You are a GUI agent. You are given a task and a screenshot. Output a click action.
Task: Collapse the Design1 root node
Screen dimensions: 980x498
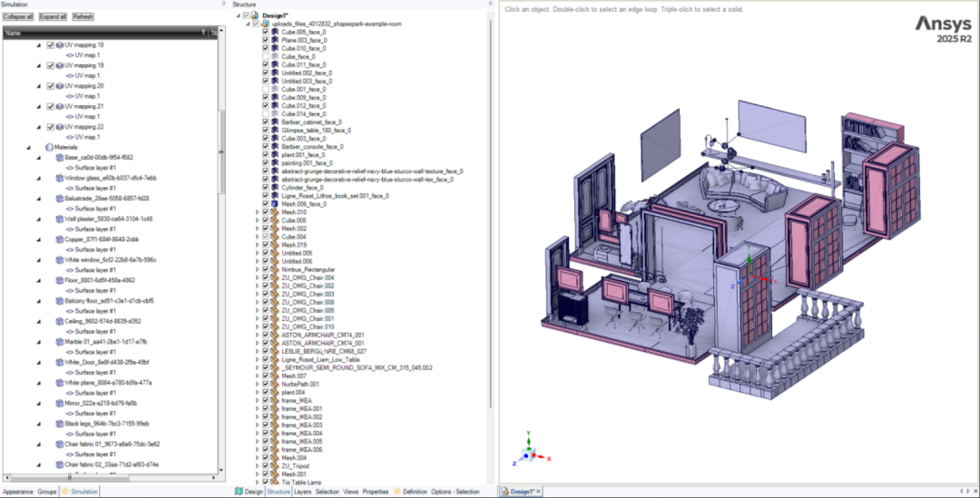point(239,15)
